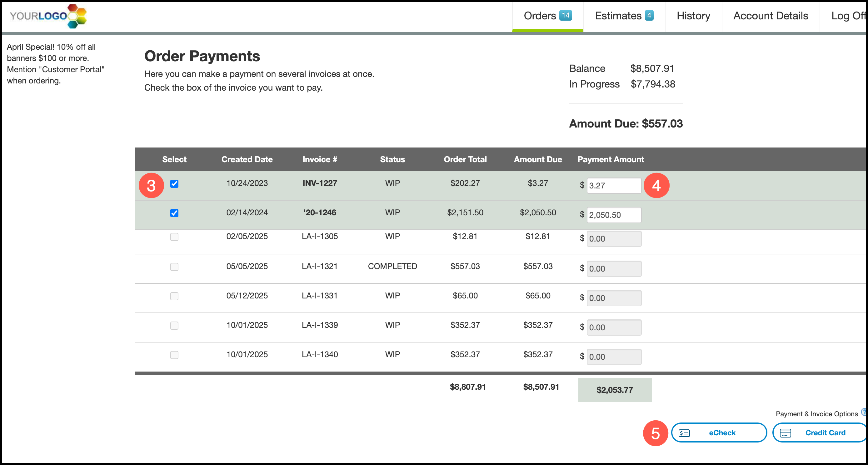Tick the checkbox for invoice LA-I-1331
This screenshot has width=868, height=465.
click(x=174, y=296)
